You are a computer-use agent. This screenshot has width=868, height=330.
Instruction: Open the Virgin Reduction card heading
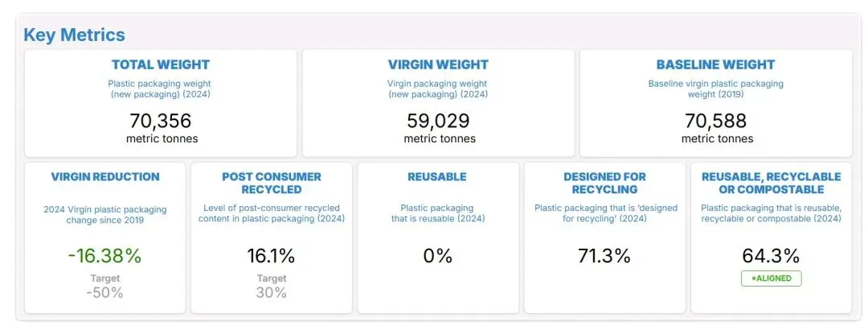[105, 177]
